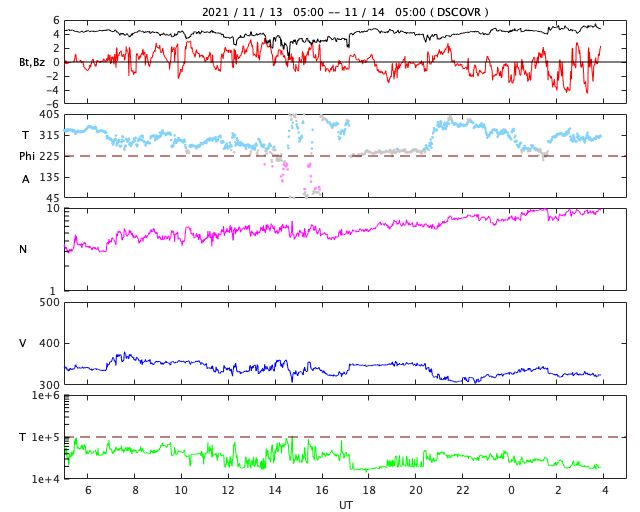Click the '10' tick on density axis
Image resolution: width=640 pixels, height=512 pixels.
pyautogui.click(x=53, y=209)
